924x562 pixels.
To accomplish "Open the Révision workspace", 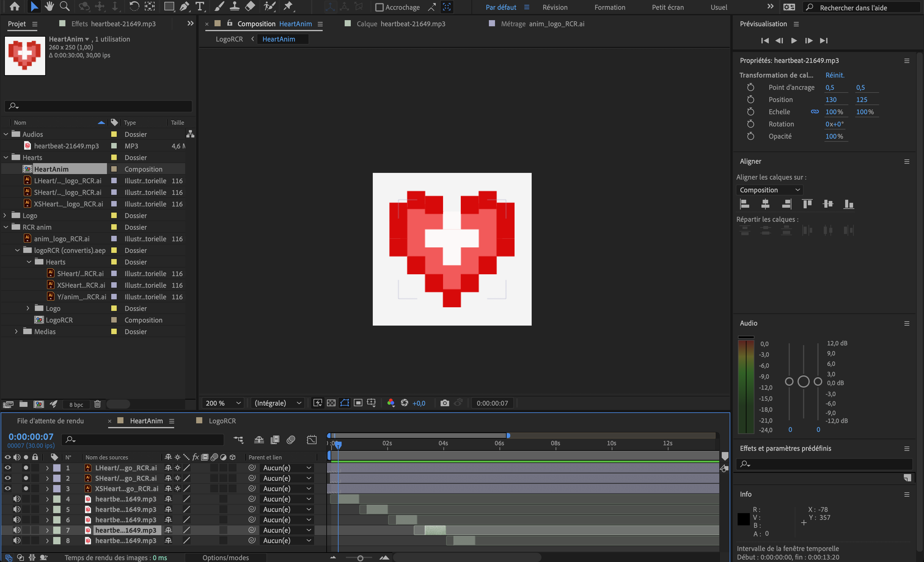I will 555,7.
